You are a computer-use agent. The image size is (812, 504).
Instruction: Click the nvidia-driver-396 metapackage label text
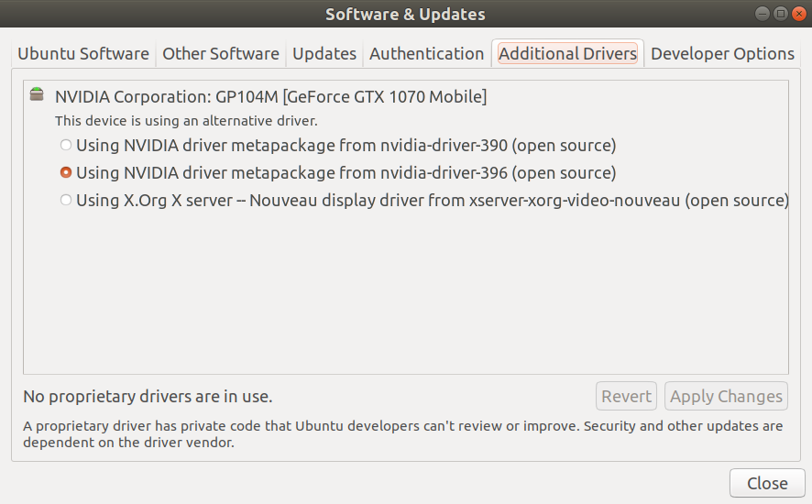tap(346, 172)
